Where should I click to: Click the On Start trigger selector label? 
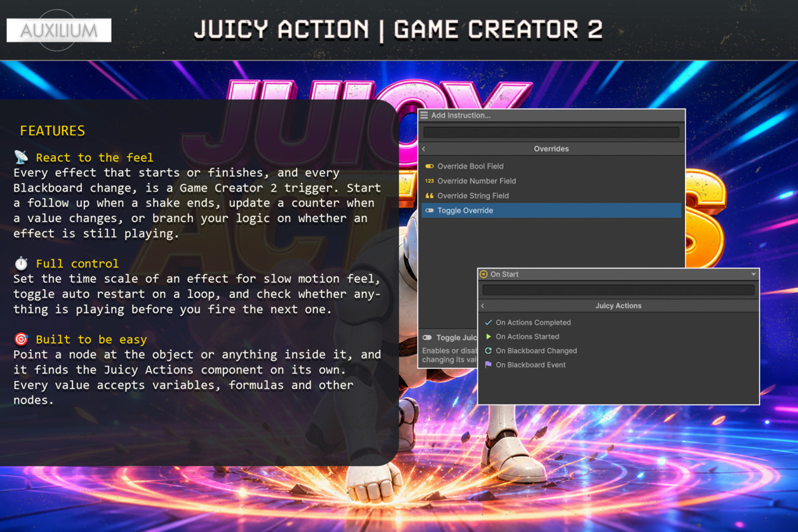[505, 274]
